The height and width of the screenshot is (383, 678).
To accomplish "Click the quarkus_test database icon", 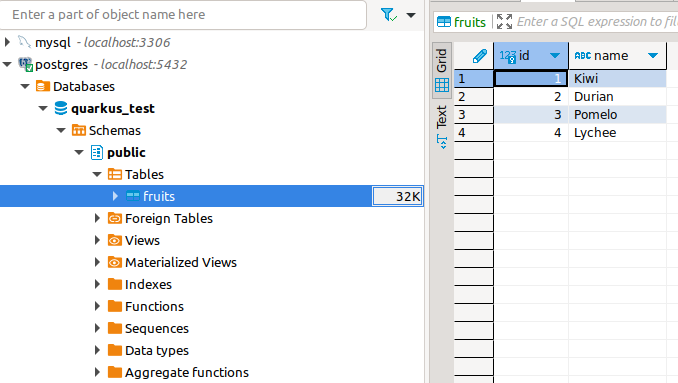I will [61, 108].
